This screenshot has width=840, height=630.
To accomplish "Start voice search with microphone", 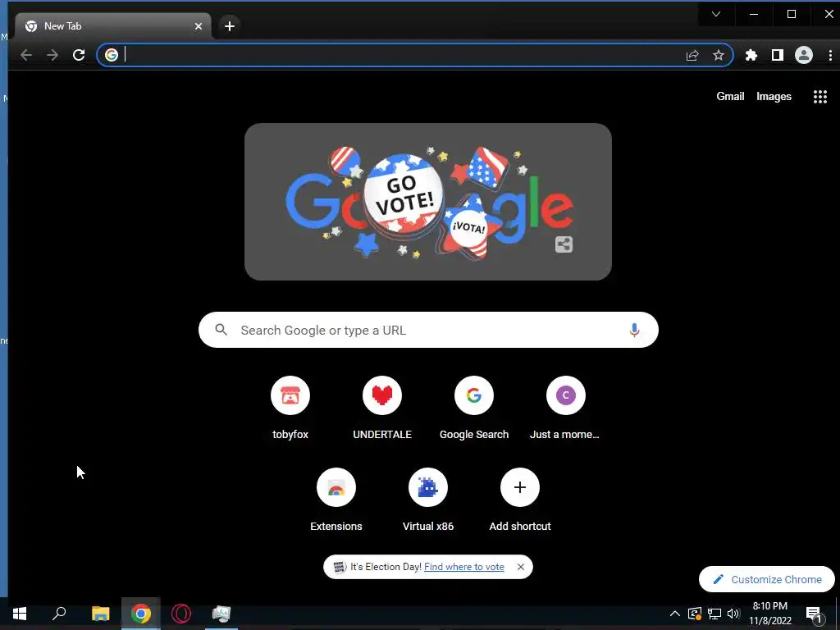I will 634,330.
